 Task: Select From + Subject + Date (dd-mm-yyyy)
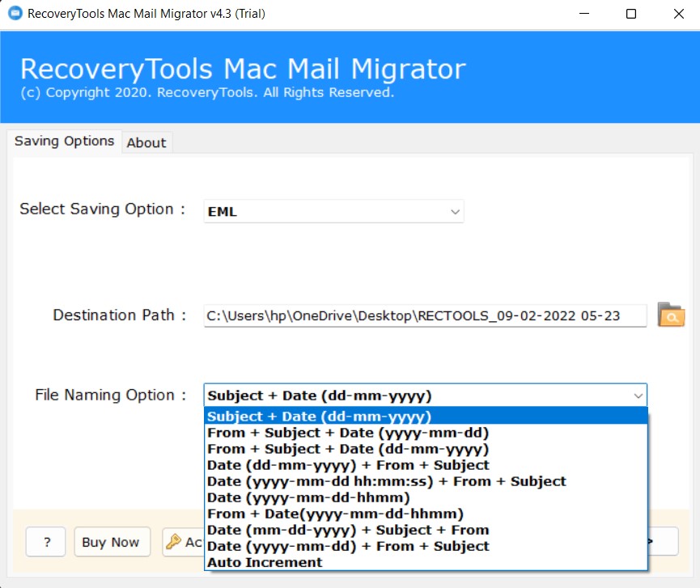(x=426, y=449)
